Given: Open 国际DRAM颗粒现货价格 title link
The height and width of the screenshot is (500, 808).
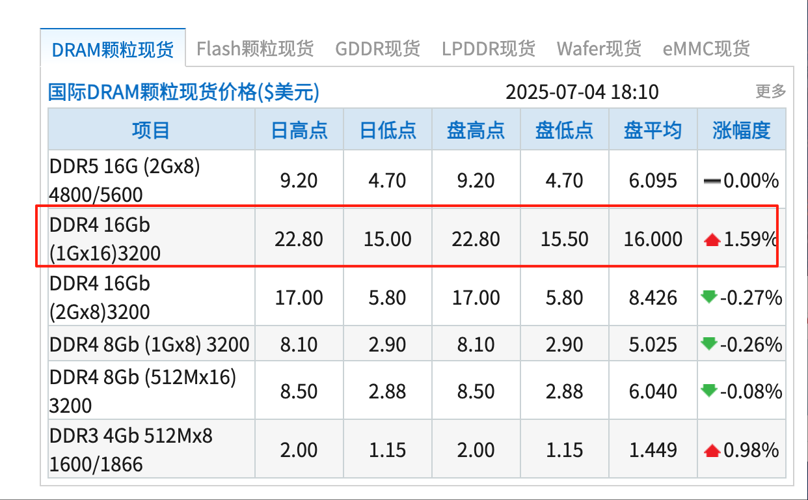Looking at the screenshot, I should (x=183, y=92).
